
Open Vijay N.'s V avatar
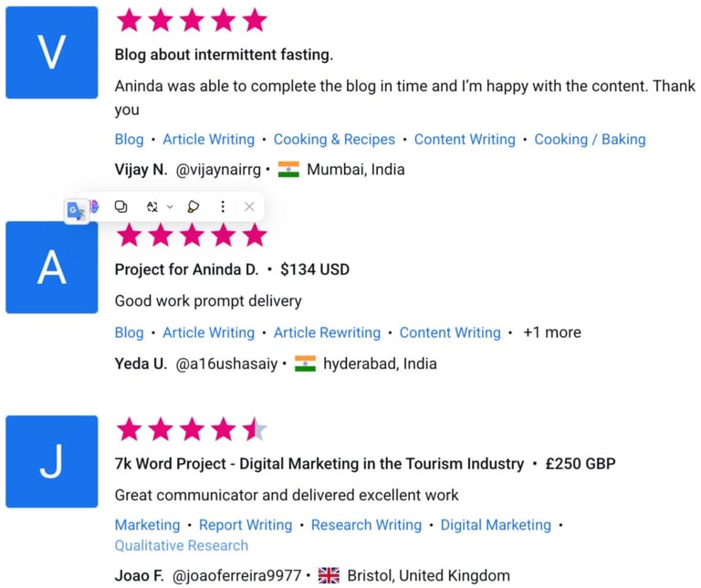tap(52, 52)
